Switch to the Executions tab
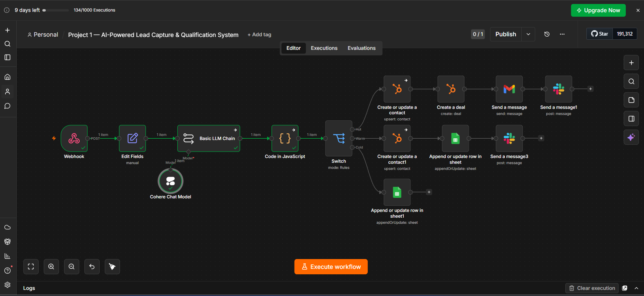This screenshot has height=296, width=644. (324, 48)
